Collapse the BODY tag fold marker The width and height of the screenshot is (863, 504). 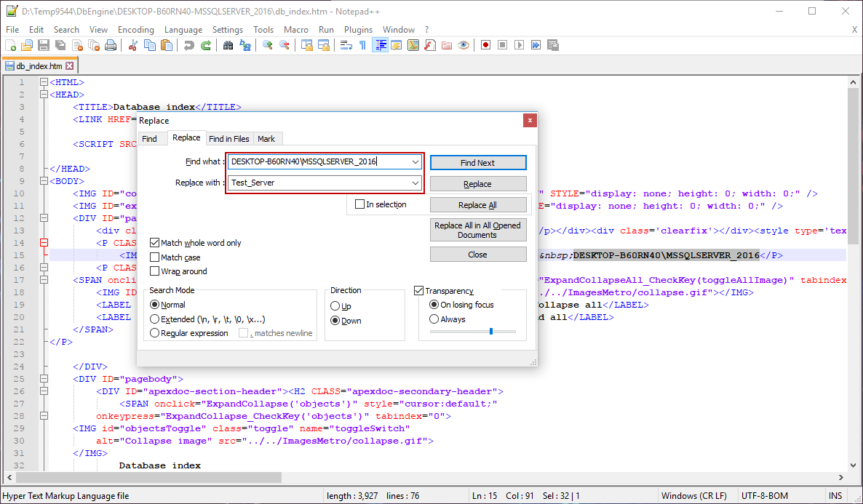click(44, 181)
